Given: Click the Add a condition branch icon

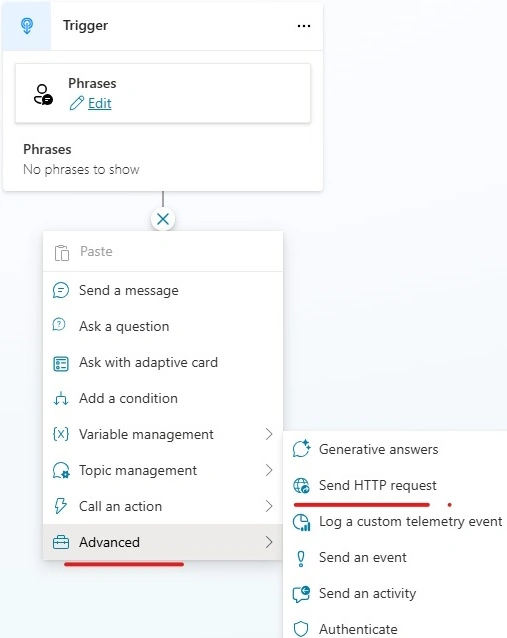Looking at the screenshot, I should click(x=61, y=398).
